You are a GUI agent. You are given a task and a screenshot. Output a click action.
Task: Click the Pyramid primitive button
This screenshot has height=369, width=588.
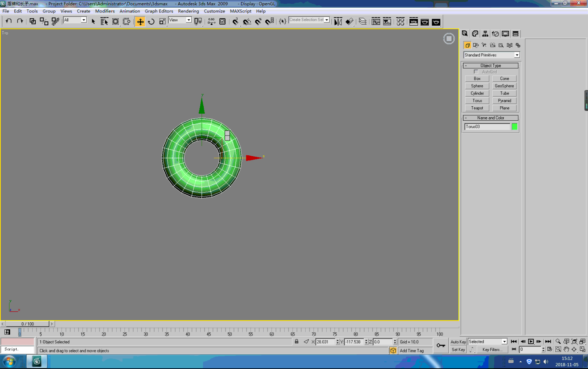(x=504, y=101)
